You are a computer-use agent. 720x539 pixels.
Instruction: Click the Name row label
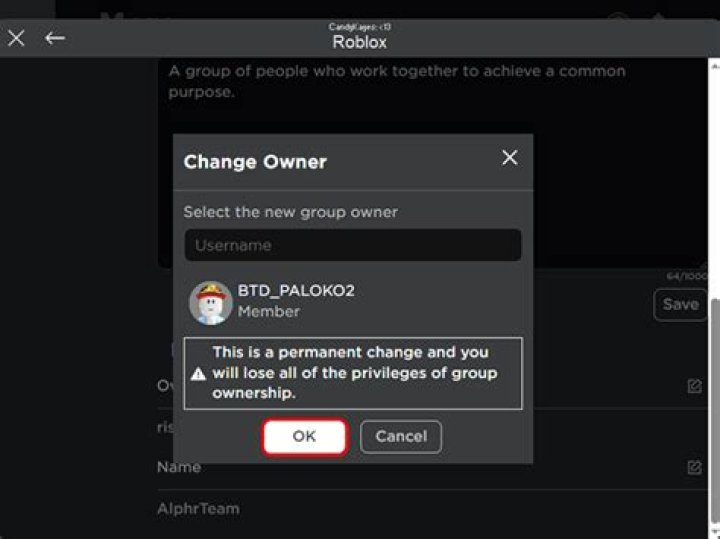[x=179, y=467]
